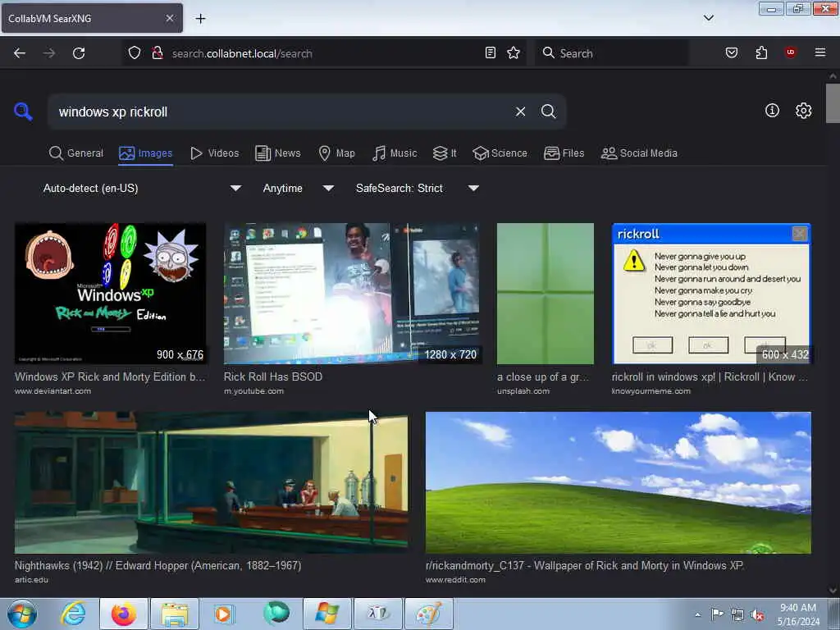Open the green close-up unsplash thumbnail
This screenshot has height=630, width=840.
click(x=546, y=294)
